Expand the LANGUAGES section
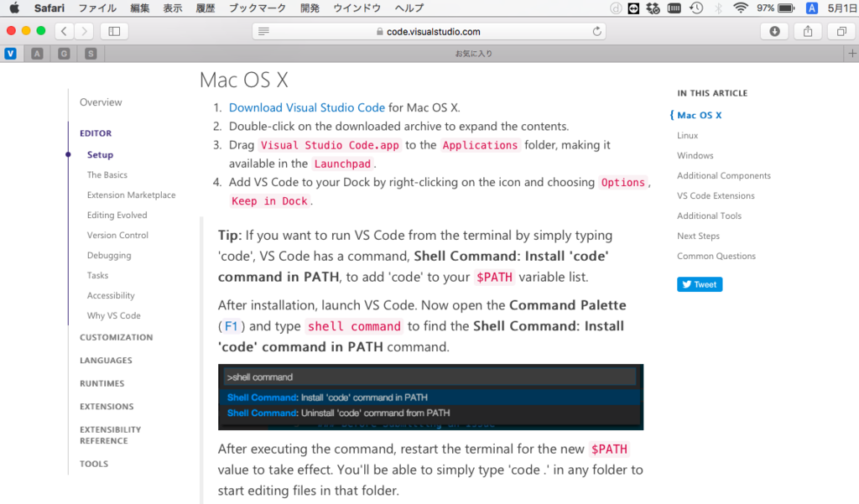Screen dimensions: 859x504 (x=106, y=361)
